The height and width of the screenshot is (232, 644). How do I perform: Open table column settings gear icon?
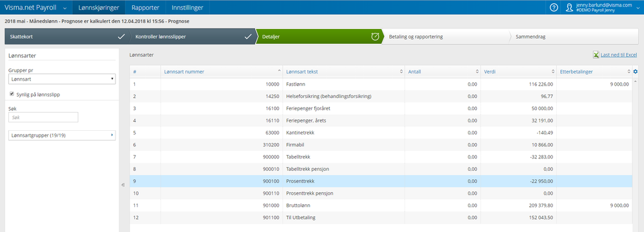point(636,72)
